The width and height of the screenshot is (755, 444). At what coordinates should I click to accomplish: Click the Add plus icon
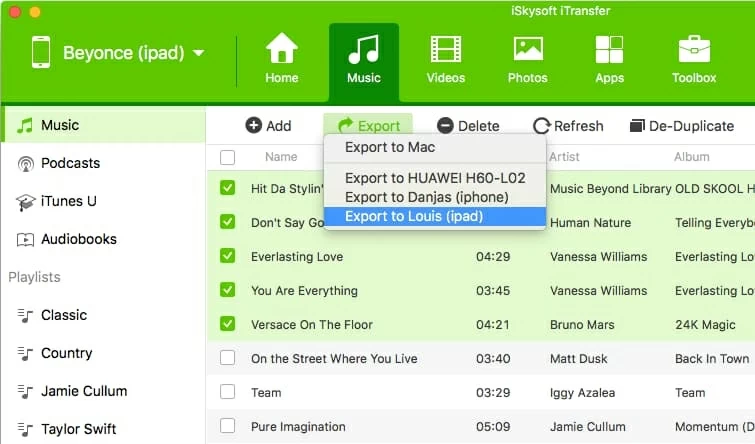(x=254, y=126)
